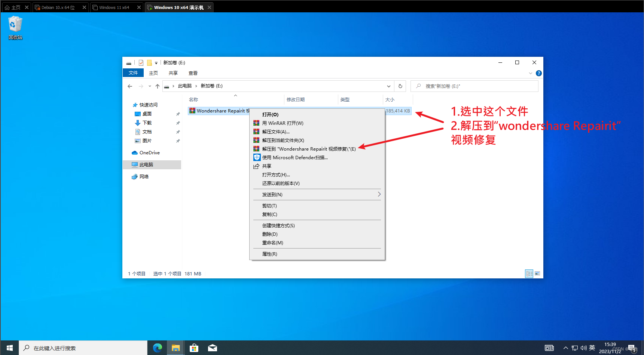Screen dimensions: 644x355
Task: Open the quick access toolbar customize dropdown
Action: (x=156, y=63)
